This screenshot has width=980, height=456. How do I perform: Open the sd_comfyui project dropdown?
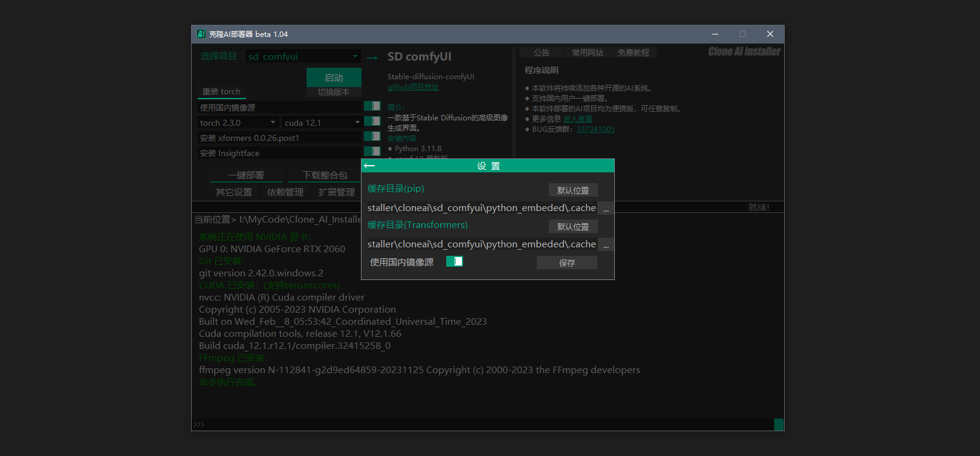[303, 56]
